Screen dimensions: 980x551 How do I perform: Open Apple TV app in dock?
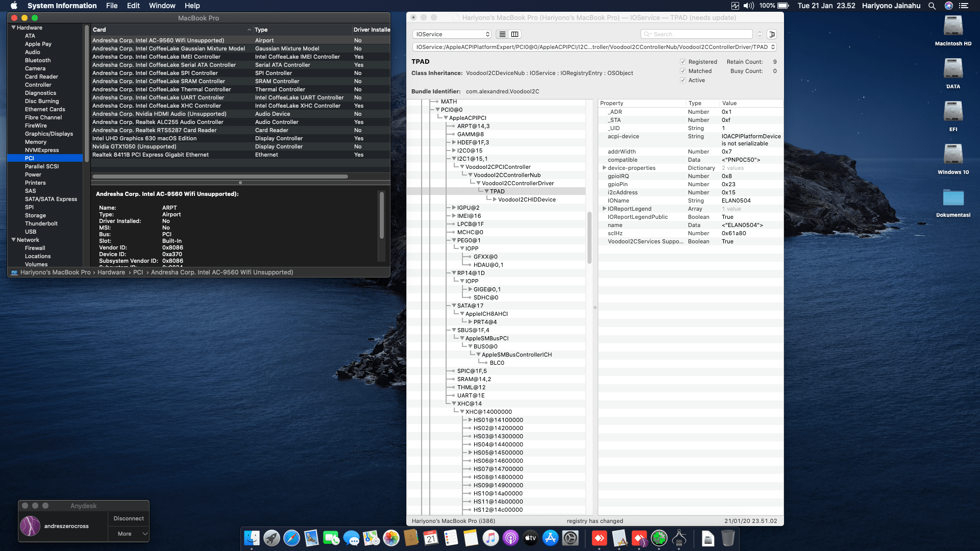[530, 538]
